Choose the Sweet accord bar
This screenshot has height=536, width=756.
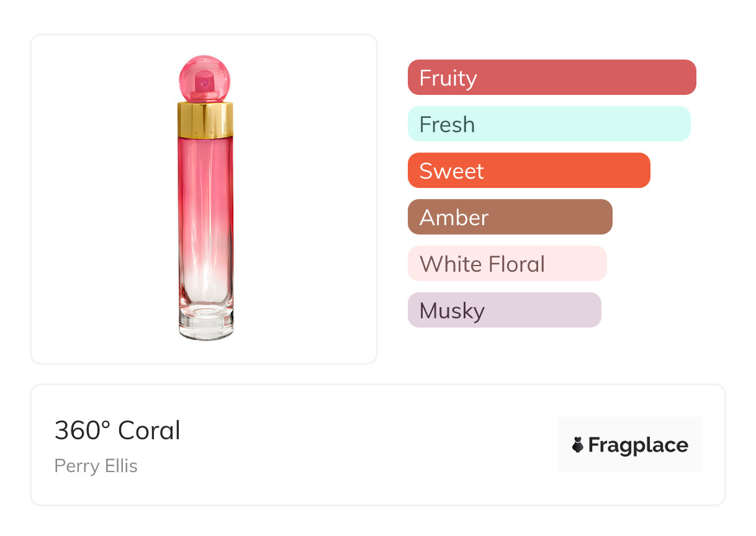tap(529, 171)
